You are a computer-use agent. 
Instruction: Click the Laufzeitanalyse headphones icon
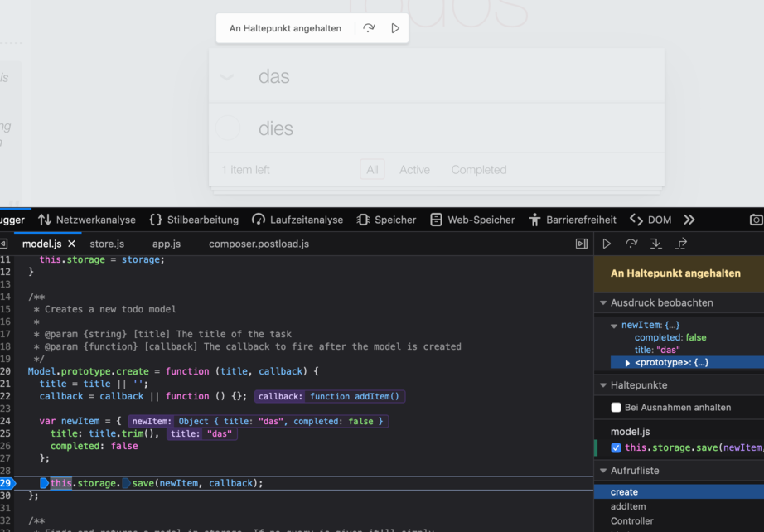259,220
